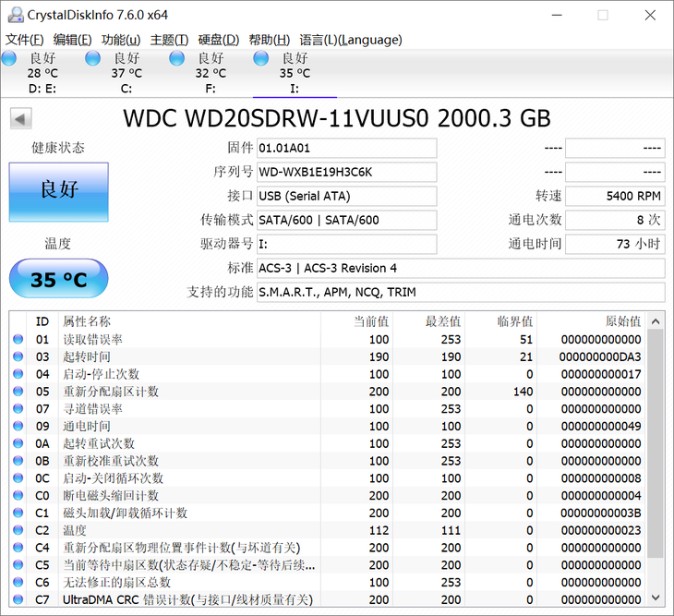Click the transfer mode field SATA/600 | SATA/600
The width and height of the screenshot is (674, 616).
tap(347, 221)
